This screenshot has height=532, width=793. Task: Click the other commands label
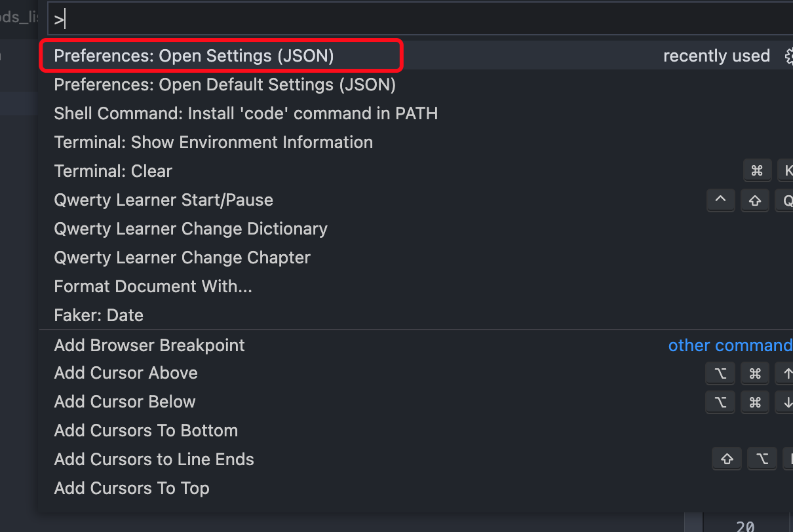730,345
